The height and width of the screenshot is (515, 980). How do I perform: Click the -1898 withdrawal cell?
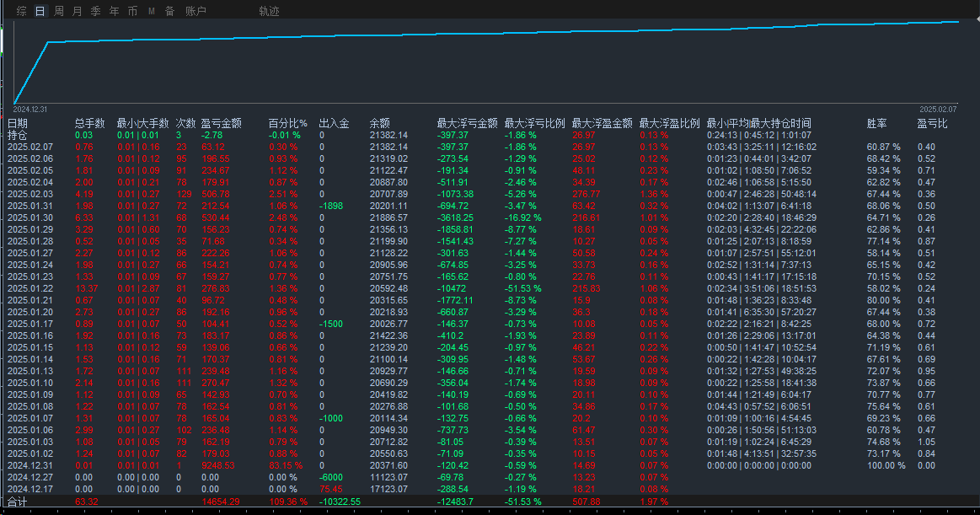tap(331, 206)
